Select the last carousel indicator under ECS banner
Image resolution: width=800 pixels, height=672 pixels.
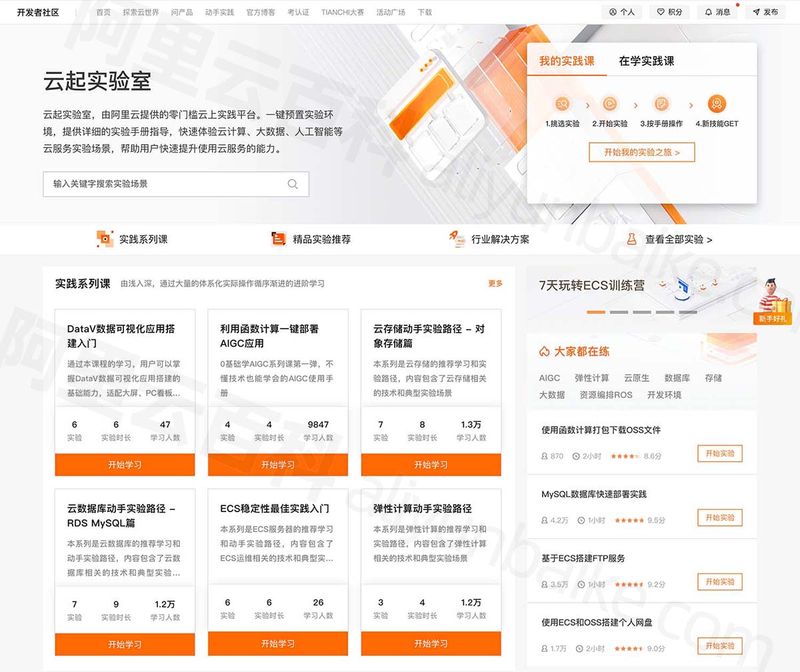tap(688, 312)
